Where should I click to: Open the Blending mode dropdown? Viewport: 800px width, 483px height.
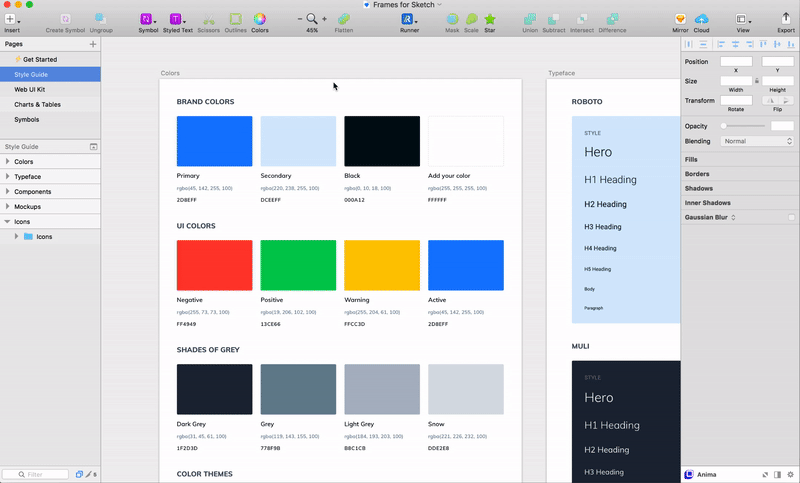pos(757,141)
